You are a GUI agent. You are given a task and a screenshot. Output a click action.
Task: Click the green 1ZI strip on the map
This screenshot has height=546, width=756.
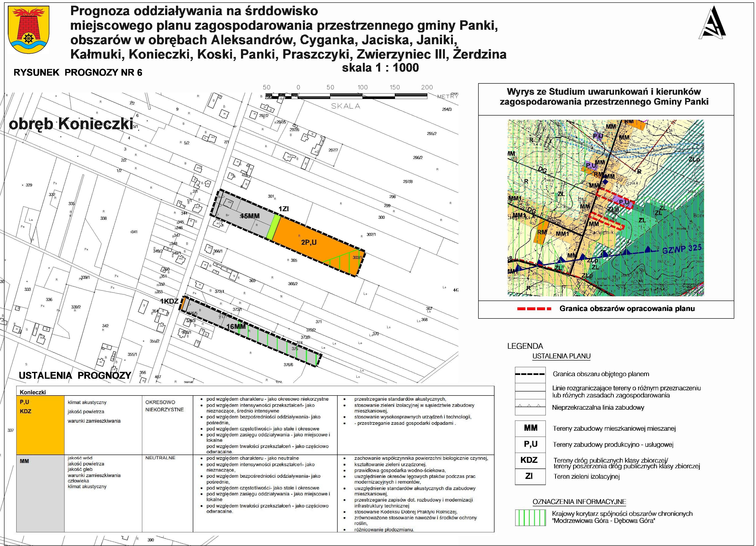click(274, 227)
